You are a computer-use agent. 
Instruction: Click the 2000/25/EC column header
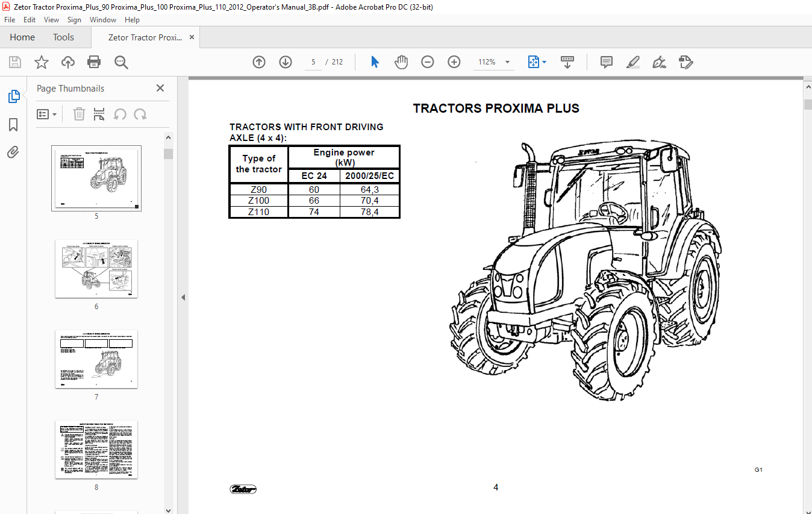click(370, 176)
